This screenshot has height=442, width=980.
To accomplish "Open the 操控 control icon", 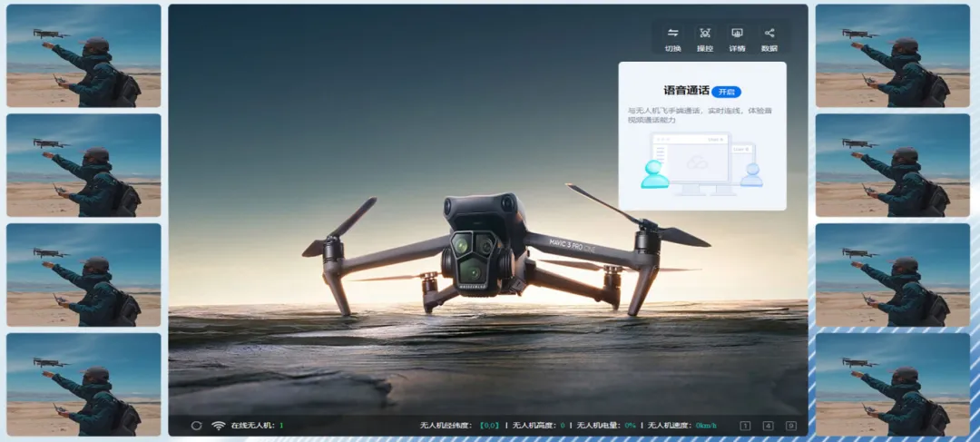I will [x=705, y=33].
